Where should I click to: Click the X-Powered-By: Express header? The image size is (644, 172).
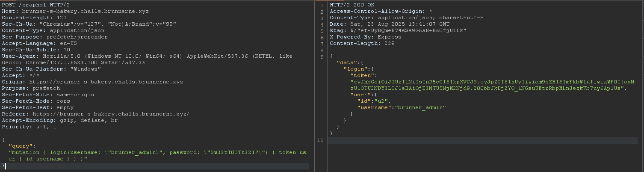coord(362,37)
